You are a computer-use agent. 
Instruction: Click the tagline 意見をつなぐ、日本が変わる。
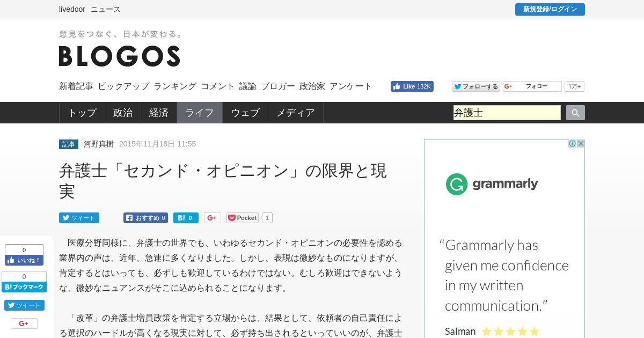(121, 34)
